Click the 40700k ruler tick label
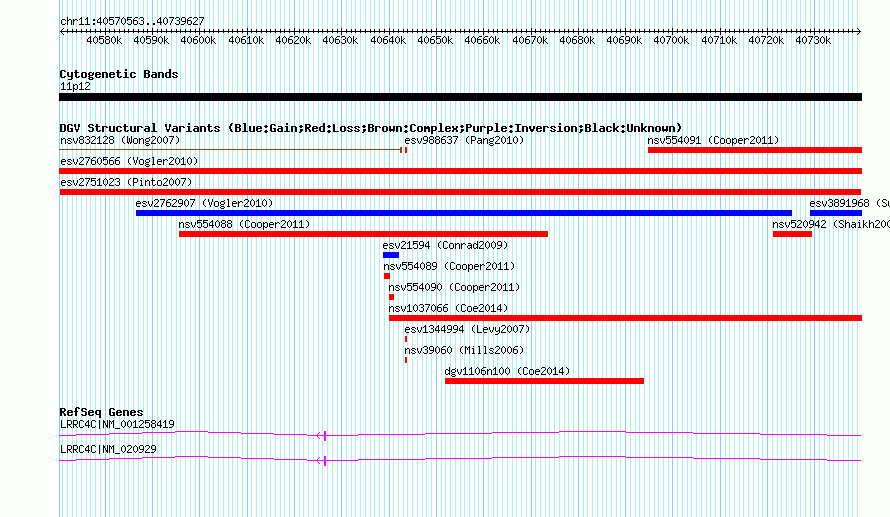The image size is (890, 517). tap(671, 40)
